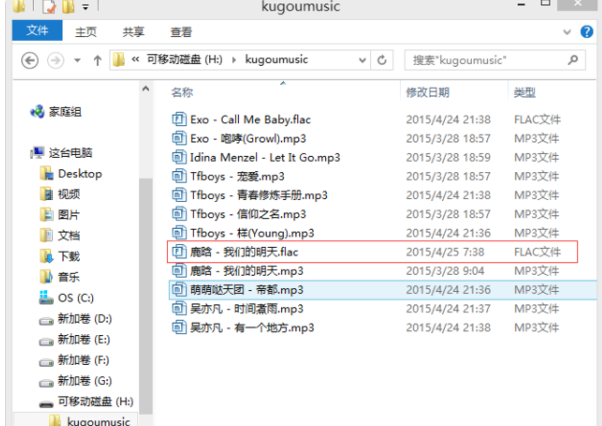Viewport: 602px width, 426px height.
Task: Open the OS (C:) drive
Action: (x=75, y=298)
